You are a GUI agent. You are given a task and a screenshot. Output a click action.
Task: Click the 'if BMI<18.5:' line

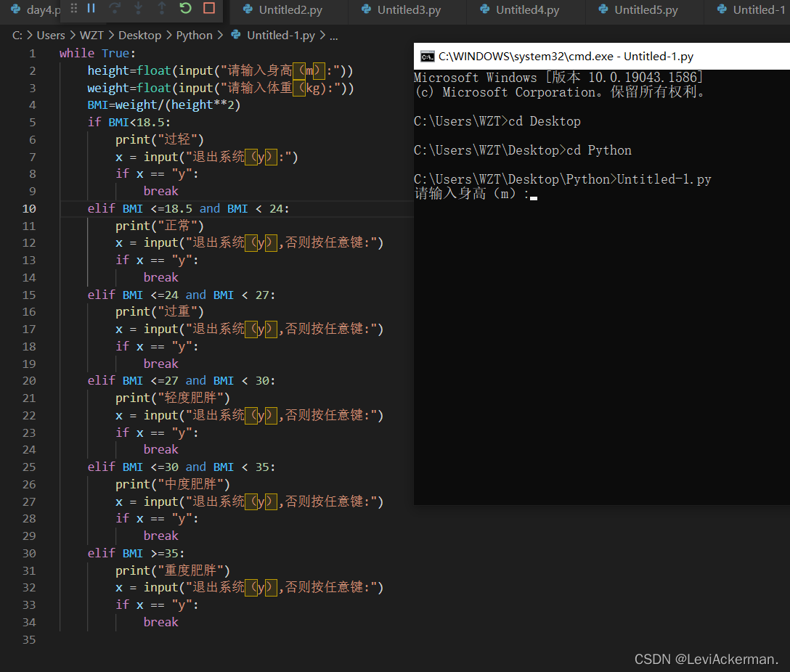pos(129,123)
